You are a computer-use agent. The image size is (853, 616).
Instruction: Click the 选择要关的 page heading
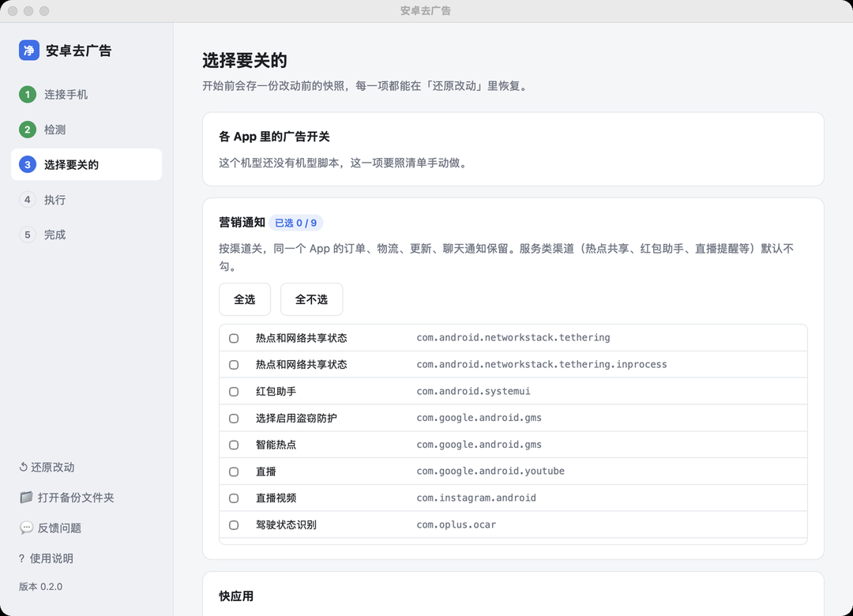point(245,60)
